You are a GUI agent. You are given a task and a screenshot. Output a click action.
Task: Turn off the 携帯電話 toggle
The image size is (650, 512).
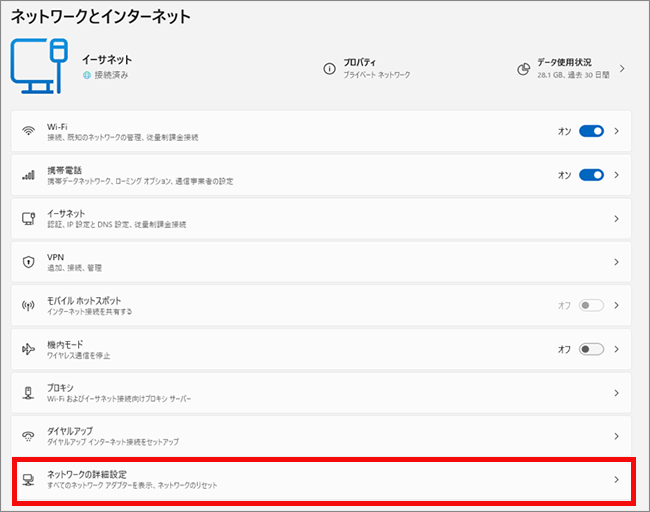click(592, 175)
